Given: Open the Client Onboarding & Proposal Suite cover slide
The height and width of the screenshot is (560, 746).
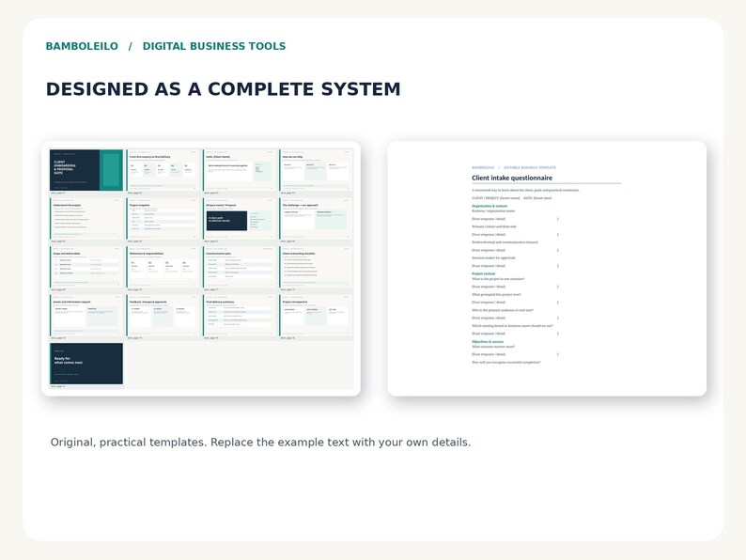Looking at the screenshot, I should pos(86,170).
